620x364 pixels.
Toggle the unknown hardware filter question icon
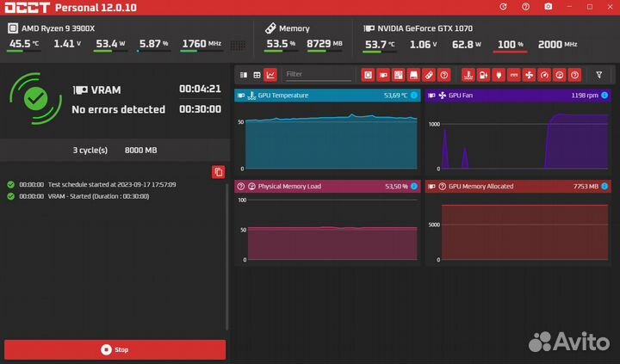[444, 75]
